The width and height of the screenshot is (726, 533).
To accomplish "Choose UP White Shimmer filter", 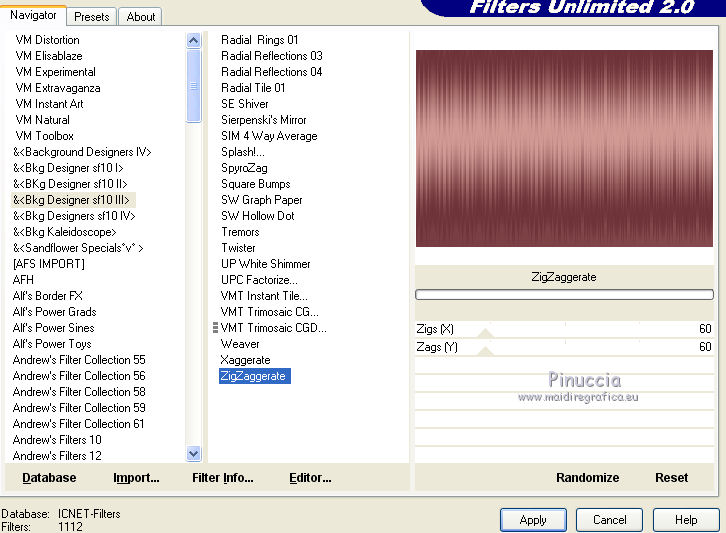I will pos(265,263).
